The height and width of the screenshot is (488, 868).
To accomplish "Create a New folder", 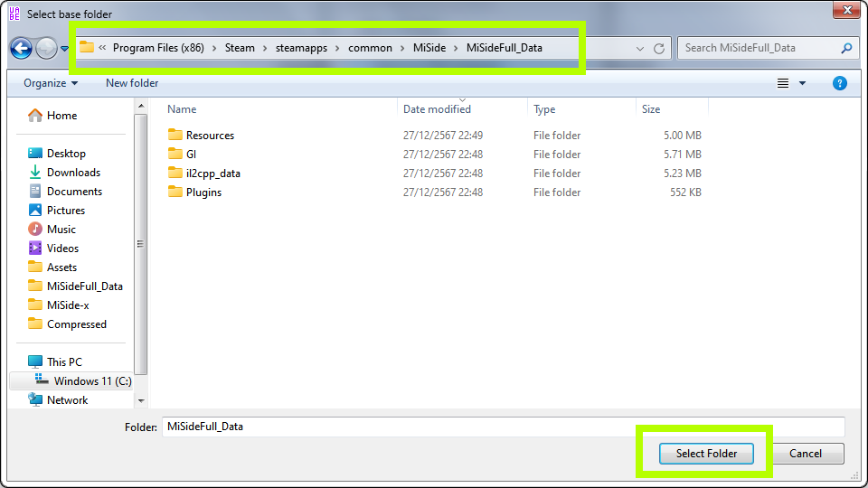I will click(132, 83).
